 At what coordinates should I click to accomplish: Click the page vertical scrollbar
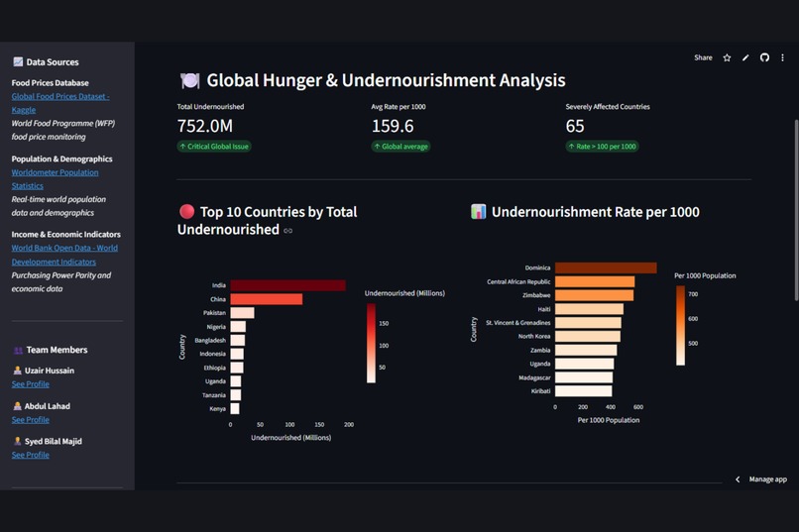pos(796,210)
